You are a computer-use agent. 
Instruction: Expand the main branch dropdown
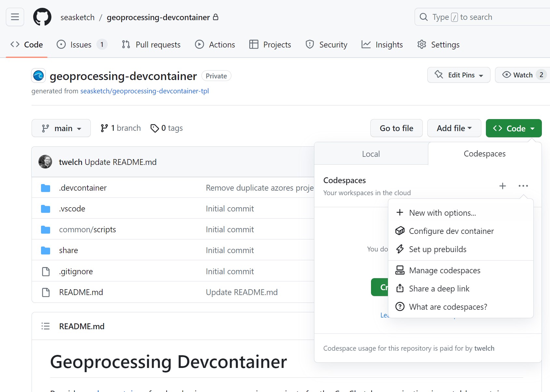[61, 128]
